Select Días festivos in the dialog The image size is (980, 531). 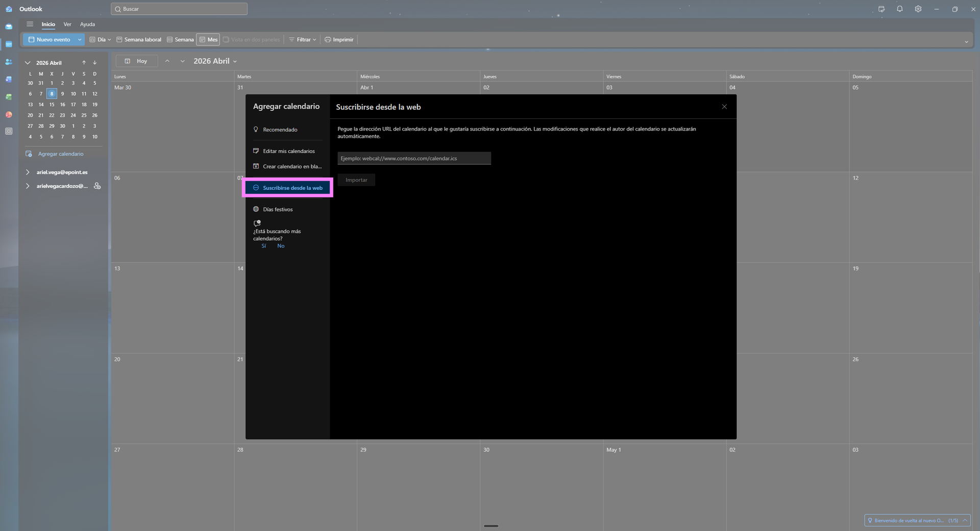tap(278, 210)
